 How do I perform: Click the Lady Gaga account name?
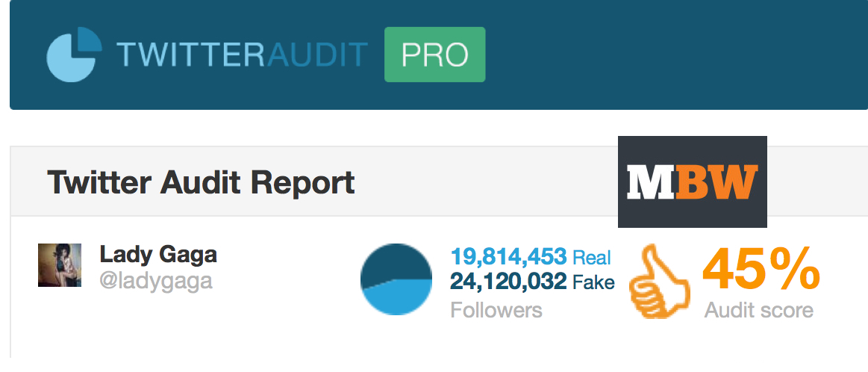(x=158, y=255)
